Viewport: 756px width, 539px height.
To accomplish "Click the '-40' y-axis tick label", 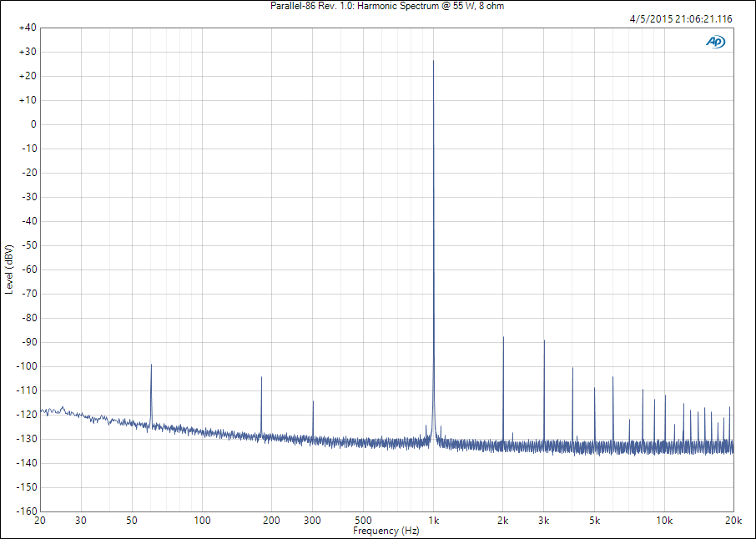I will 29,221.
